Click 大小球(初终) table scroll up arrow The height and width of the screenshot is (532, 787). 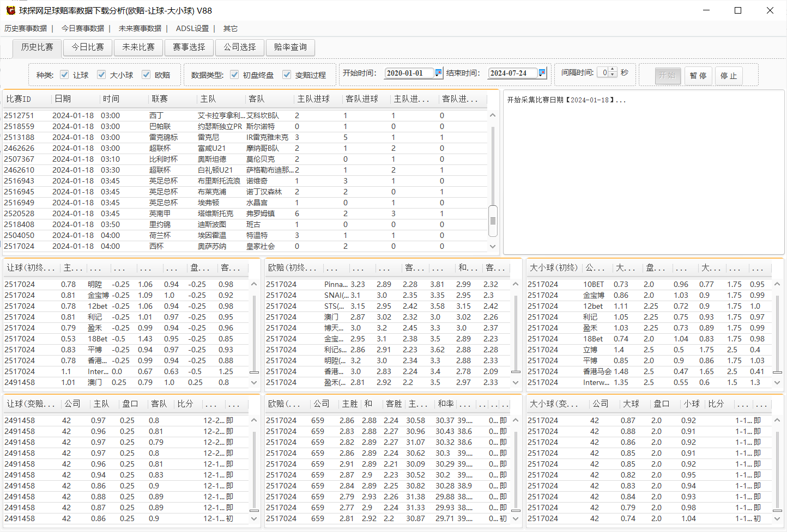point(777,284)
